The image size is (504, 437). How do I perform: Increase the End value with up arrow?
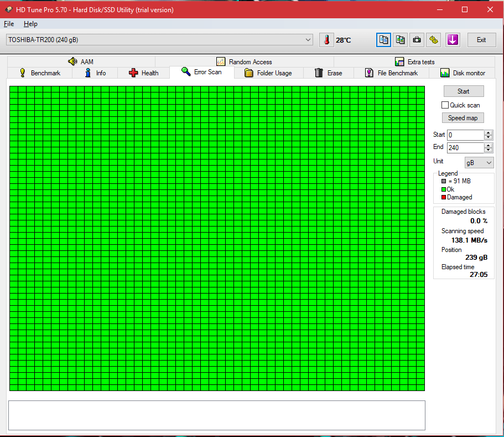point(489,145)
